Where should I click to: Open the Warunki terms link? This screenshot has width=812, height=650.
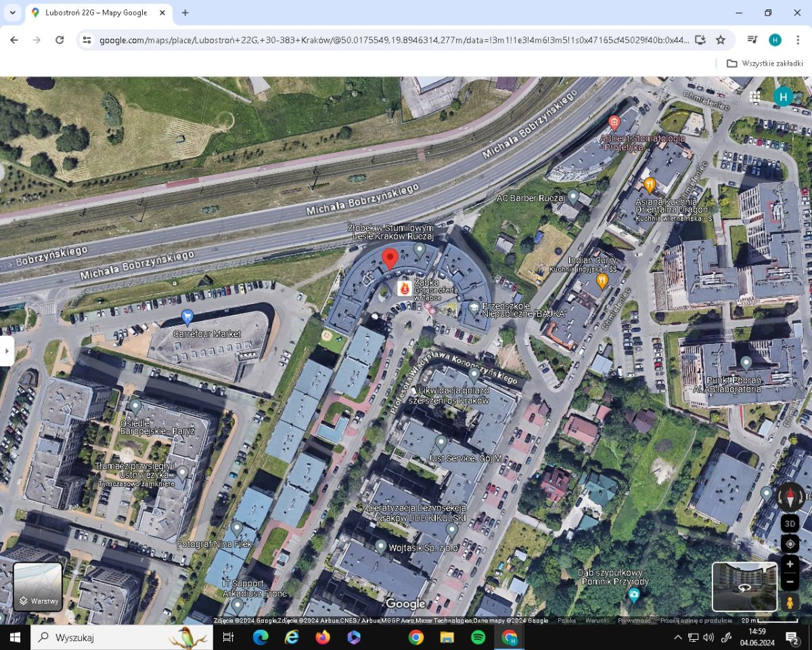tap(597, 620)
